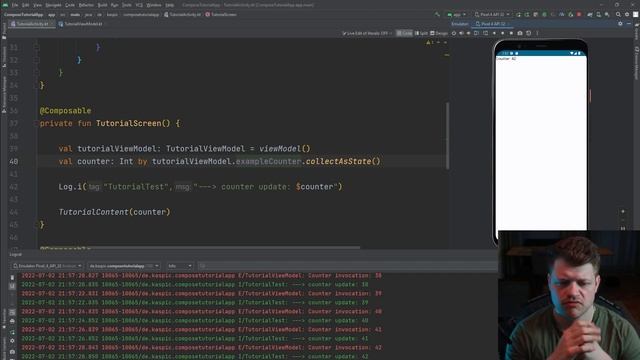Viewport: 640px width, 360px height.
Task: Switch editor to Split view mode
Action: coord(421,33)
